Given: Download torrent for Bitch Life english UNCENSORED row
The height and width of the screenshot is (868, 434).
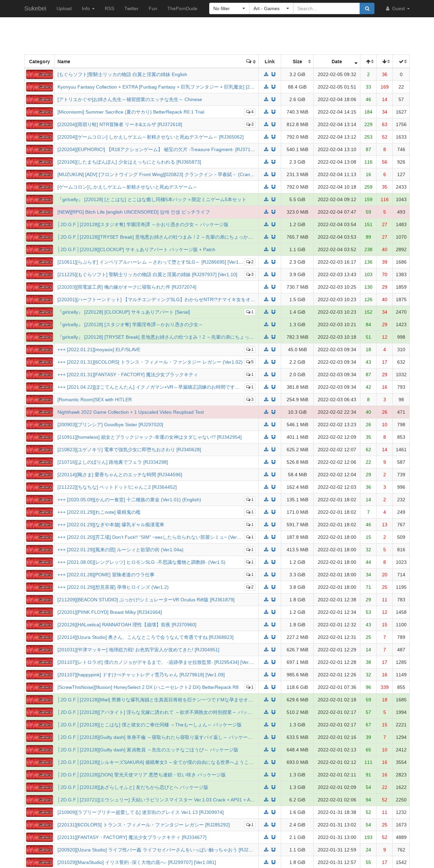Looking at the screenshot, I should (266, 212).
